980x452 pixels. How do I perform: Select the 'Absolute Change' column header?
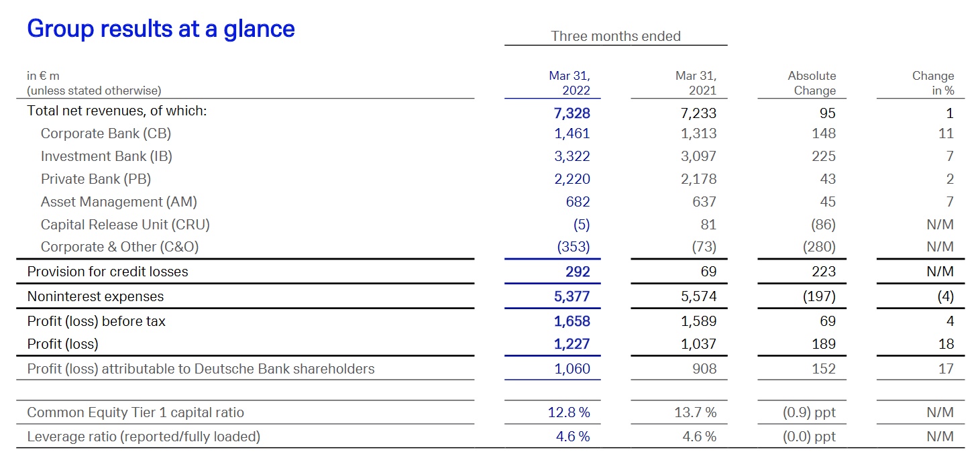(x=812, y=83)
